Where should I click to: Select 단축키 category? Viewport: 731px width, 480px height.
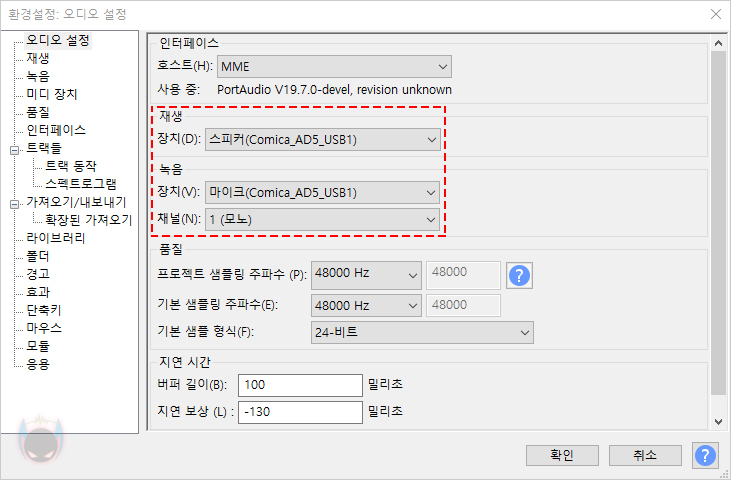click(x=44, y=309)
